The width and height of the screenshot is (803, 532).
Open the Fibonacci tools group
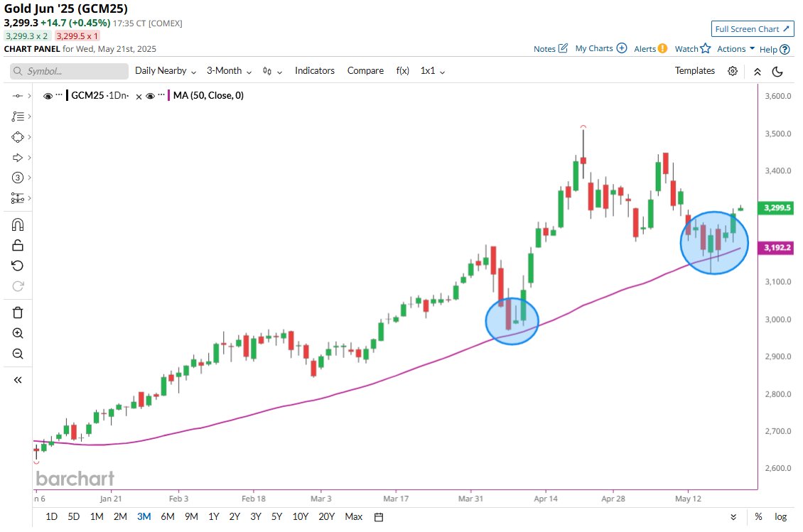[18, 116]
